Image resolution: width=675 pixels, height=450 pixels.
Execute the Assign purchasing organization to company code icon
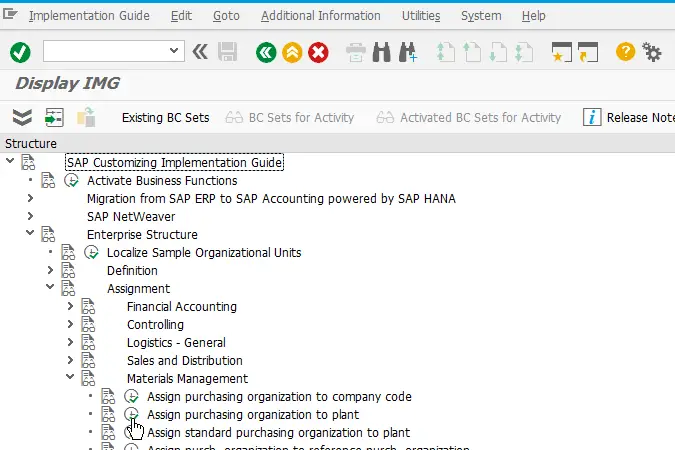[131, 396]
